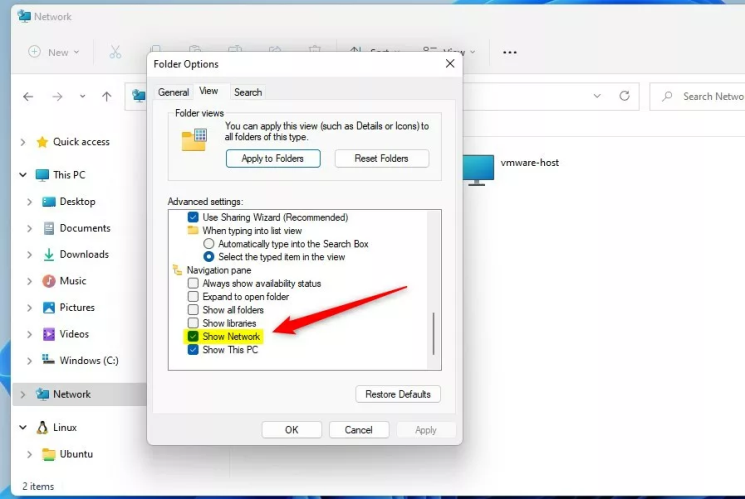Expand the Desktop folder chevron
Viewport: 745px width, 499px height.
tap(29, 202)
